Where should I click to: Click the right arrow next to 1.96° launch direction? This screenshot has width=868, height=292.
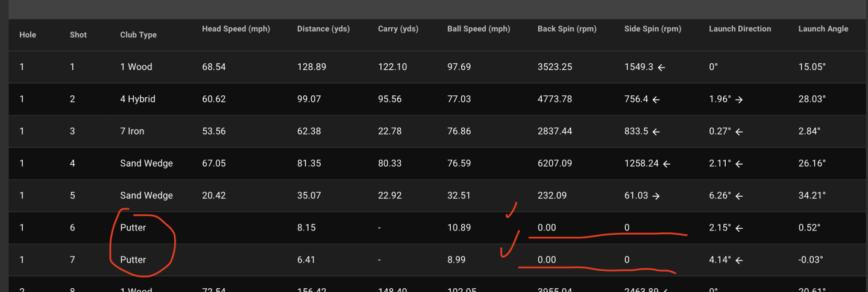739,100
